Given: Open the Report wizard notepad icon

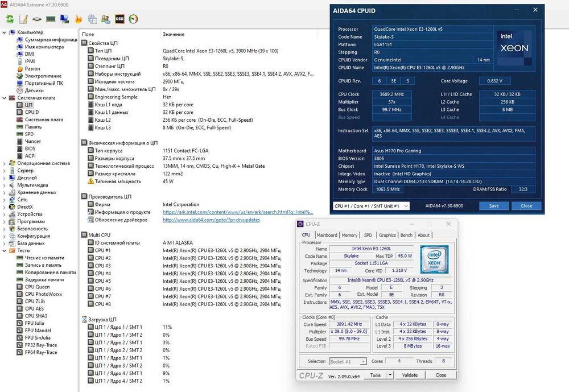Looking at the screenshot, I should point(23,19).
